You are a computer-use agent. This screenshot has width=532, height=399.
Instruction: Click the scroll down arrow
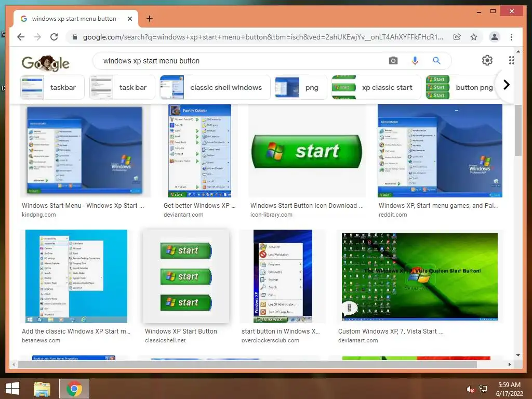(518, 355)
